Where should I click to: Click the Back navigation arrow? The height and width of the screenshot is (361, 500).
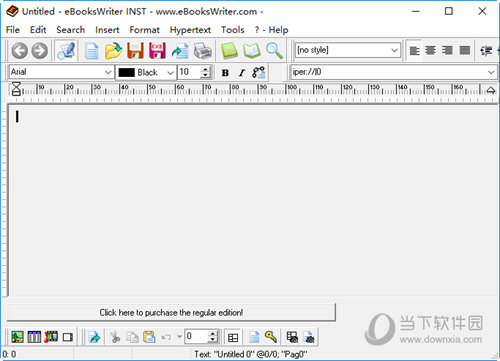pos(20,51)
